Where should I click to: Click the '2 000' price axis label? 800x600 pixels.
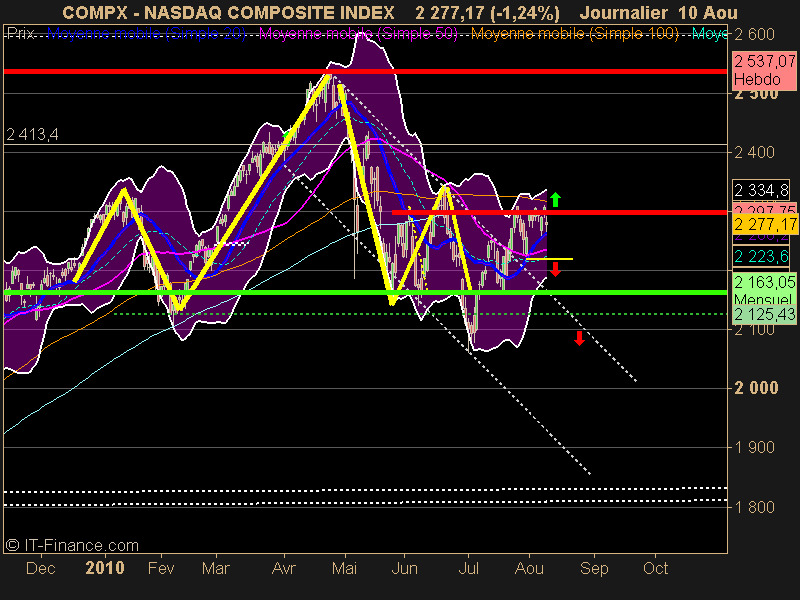[756, 388]
